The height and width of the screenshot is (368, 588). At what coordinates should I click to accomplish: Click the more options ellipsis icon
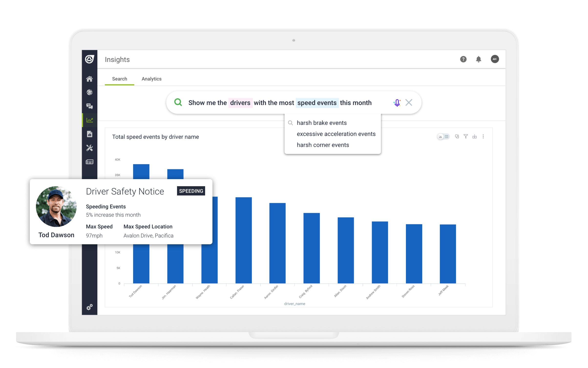pos(483,136)
